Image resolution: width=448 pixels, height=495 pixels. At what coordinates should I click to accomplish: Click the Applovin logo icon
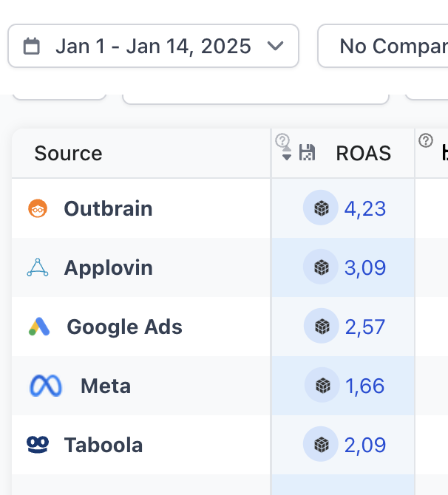coord(38,267)
